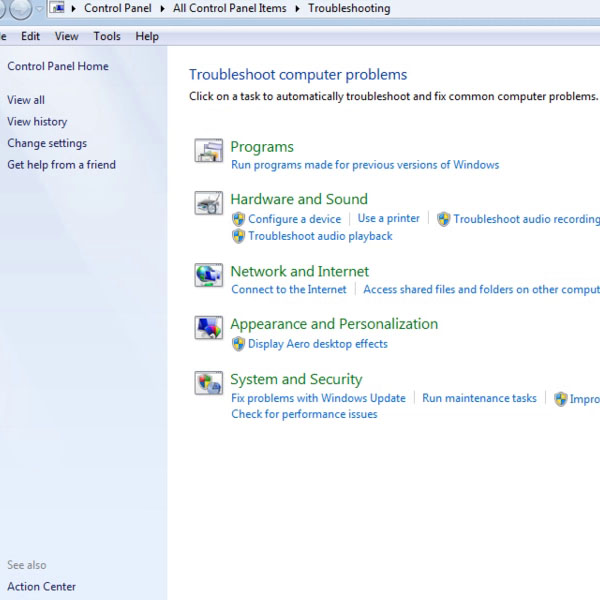Viewport: 600px width, 600px height.
Task: Open the Help menu
Action: tap(147, 36)
